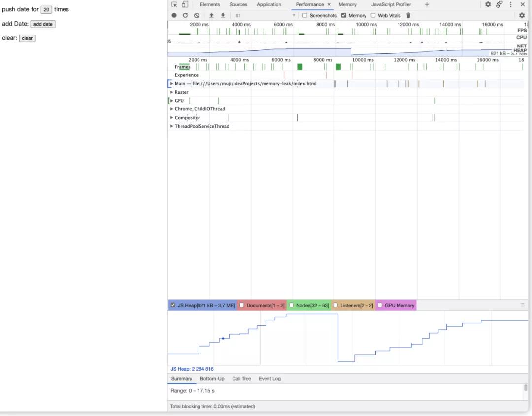Load a profile with upload arrow
This screenshot has height=416, width=532.
click(x=211, y=15)
